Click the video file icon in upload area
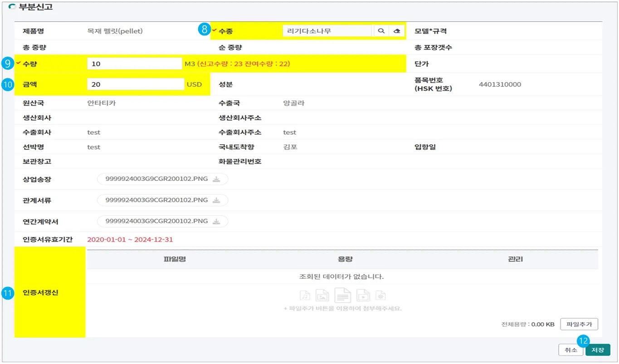This screenshot has width=619, height=364. (363, 296)
